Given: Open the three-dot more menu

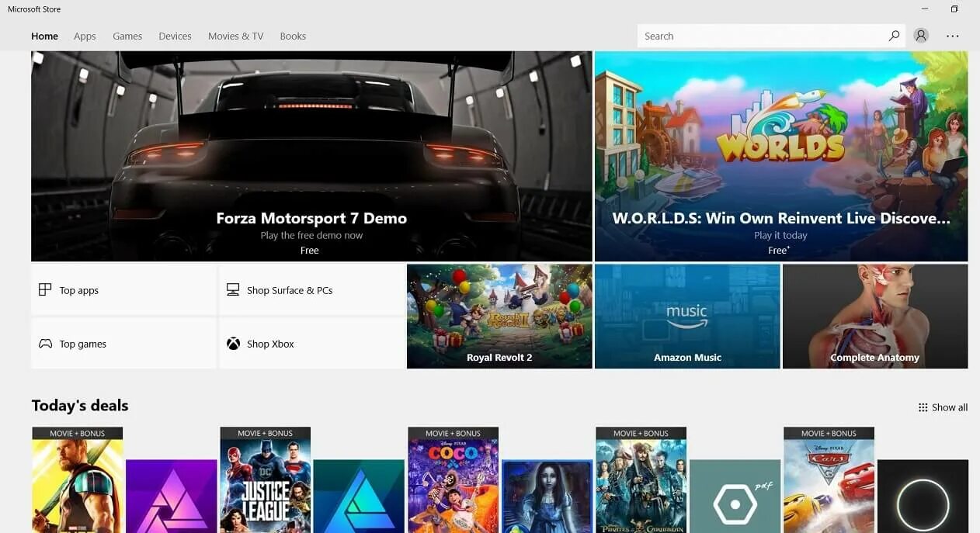Looking at the screenshot, I should [953, 36].
